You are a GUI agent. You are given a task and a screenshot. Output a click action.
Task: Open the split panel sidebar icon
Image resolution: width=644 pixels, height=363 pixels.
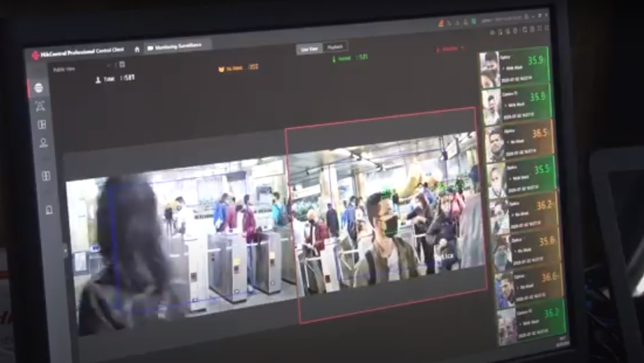click(46, 176)
